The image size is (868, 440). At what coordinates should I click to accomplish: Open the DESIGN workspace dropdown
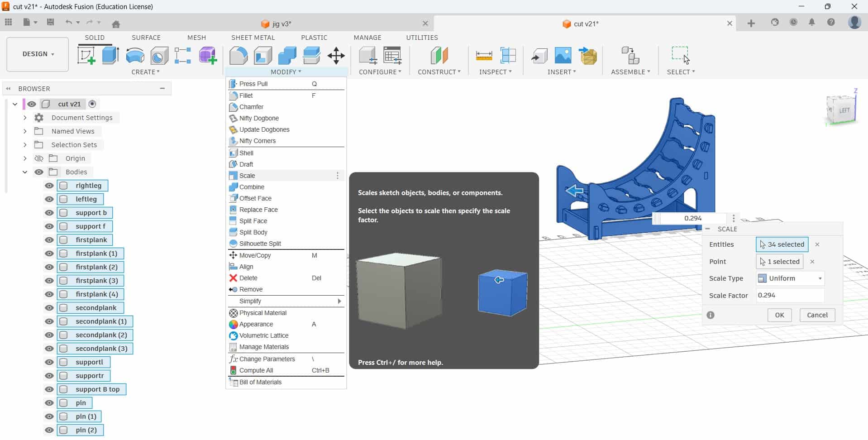click(38, 54)
